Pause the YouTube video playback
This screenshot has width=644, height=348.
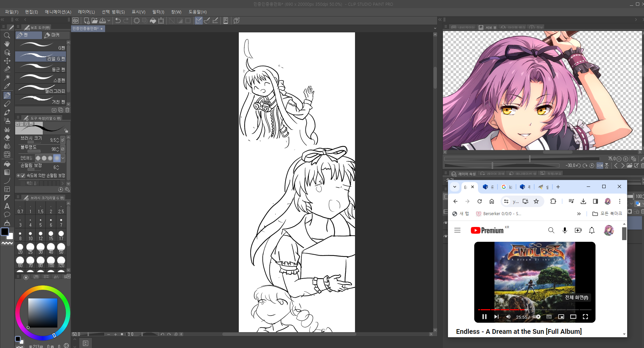[484, 317]
